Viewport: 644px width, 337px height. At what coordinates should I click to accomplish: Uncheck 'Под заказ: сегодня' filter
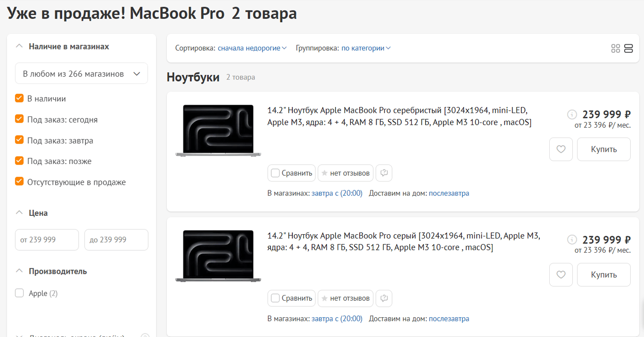click(19, 119)
